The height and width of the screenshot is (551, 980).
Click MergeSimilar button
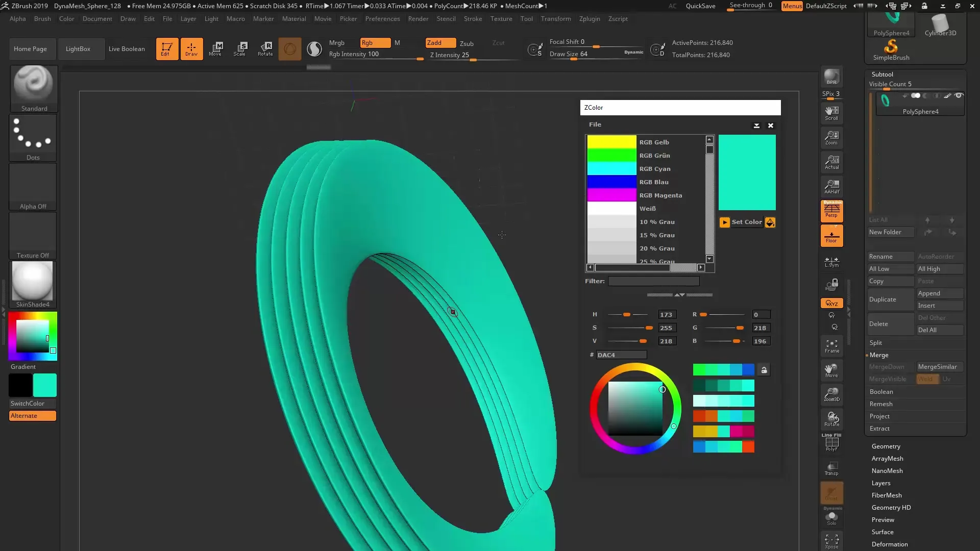click(939, 367)
